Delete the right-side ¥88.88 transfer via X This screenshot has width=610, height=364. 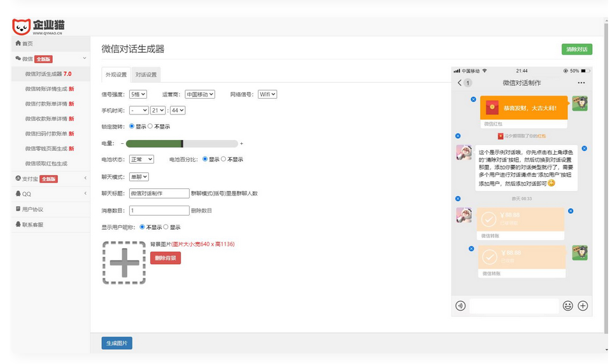(471, 248)
